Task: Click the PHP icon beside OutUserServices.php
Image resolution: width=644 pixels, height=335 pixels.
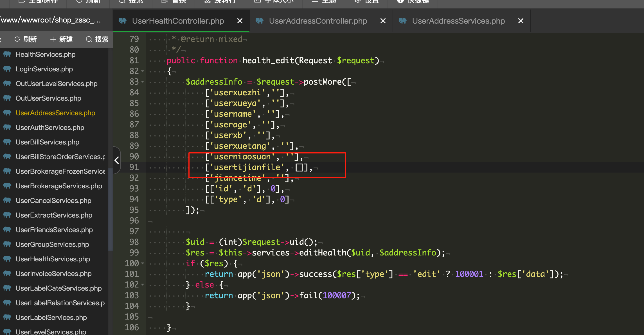Action: click(7, 98)
